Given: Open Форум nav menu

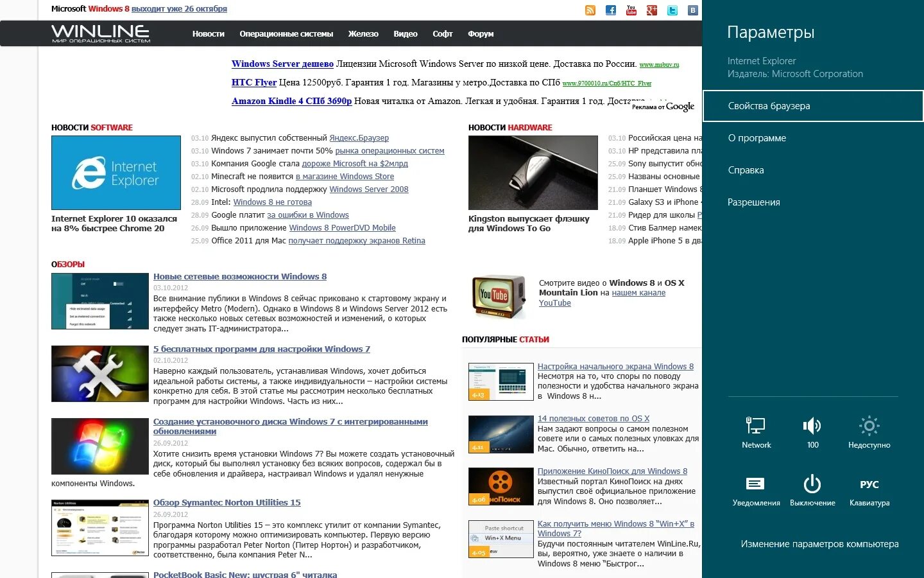Looking at the screenshot, I should (481, 34).
